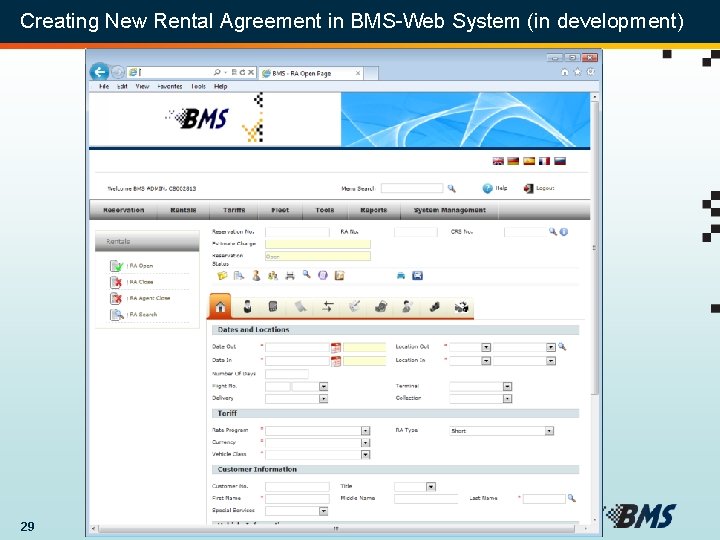Select the rightmost camera icon tab

pyautogui.click(x=461, y=306)
